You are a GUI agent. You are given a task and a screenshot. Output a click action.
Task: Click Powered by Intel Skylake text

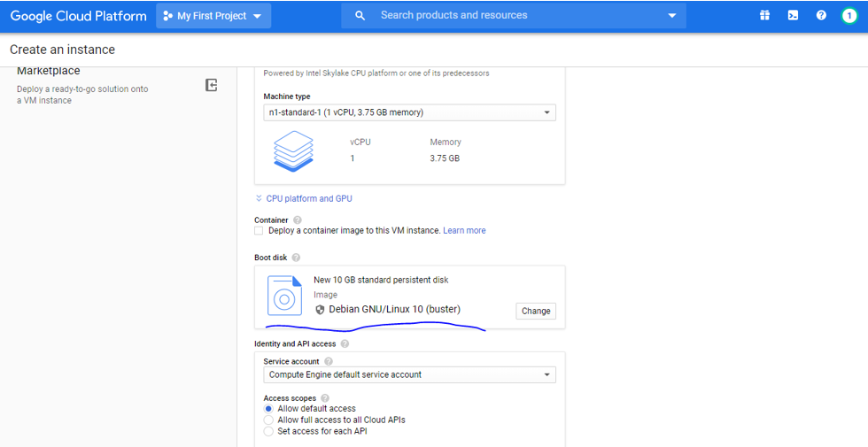coord(376,73)
